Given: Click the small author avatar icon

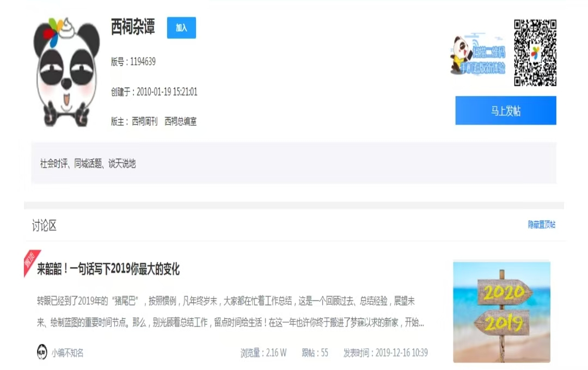Looking at the screenshot, I should tap(42, 353).
